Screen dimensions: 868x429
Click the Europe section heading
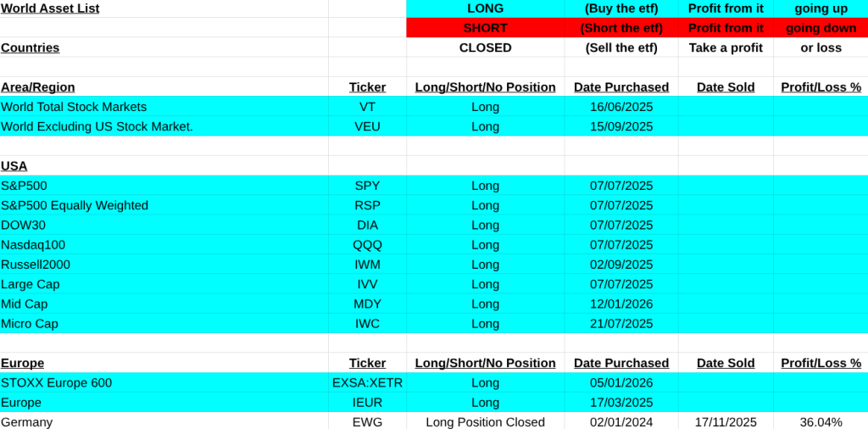click(x=23, y=363)
